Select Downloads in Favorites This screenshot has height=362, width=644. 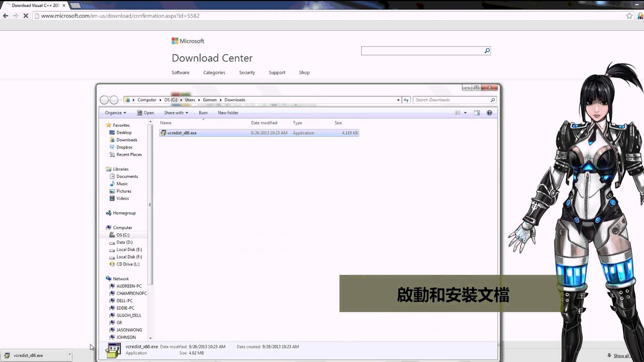(127, 140)
